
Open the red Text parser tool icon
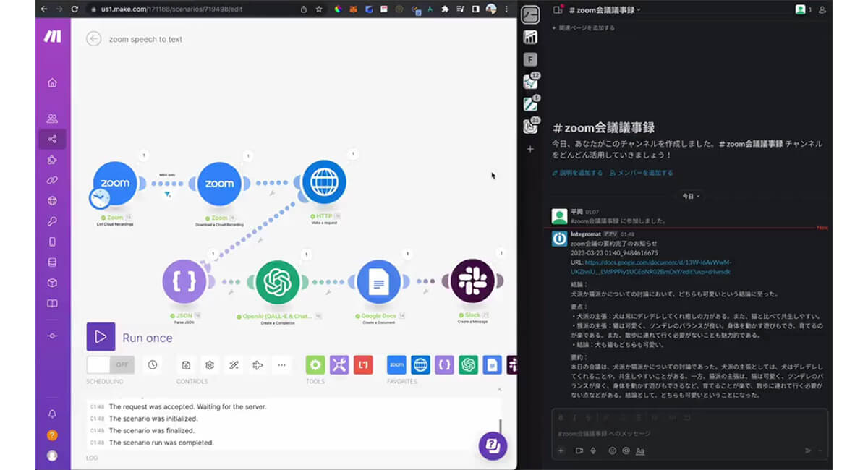[x=363, y=365]
